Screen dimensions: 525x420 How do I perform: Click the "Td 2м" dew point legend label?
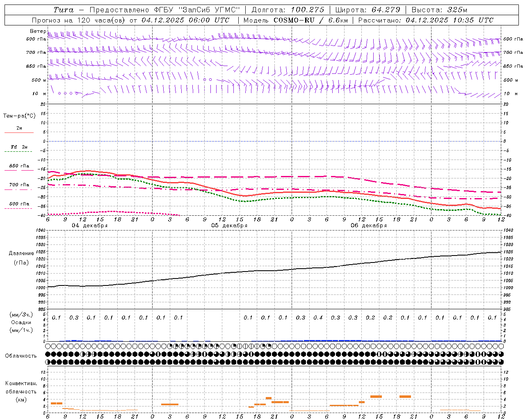[x=19, y=147]
